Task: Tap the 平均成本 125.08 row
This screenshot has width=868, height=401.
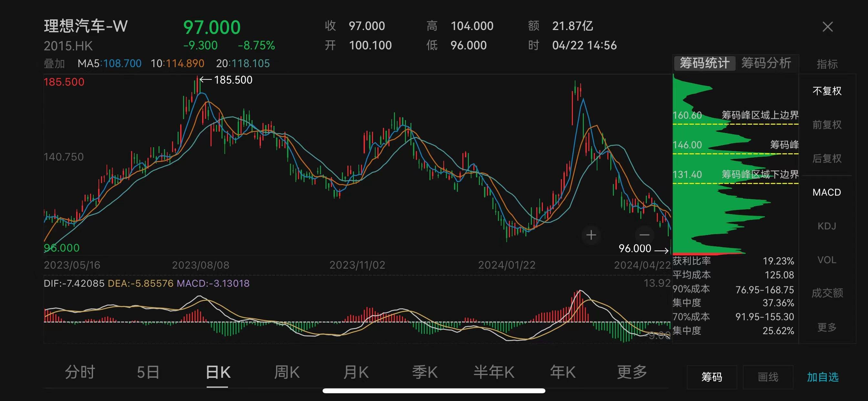Action: click(x=734, y=275)
